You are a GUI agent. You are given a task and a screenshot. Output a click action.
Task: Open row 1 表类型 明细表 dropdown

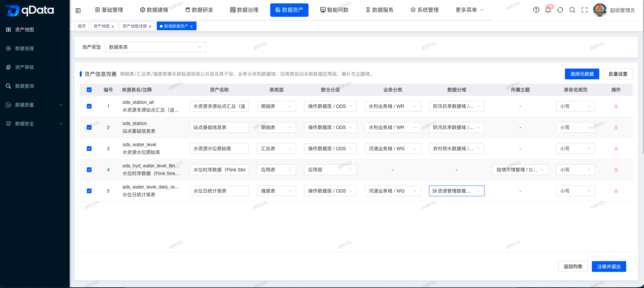tap(277, 106)
